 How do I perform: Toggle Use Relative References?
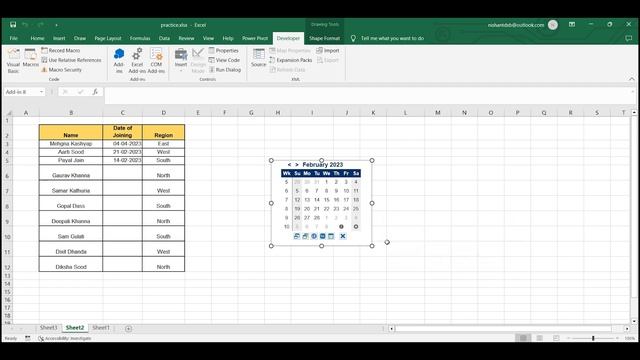71,60
